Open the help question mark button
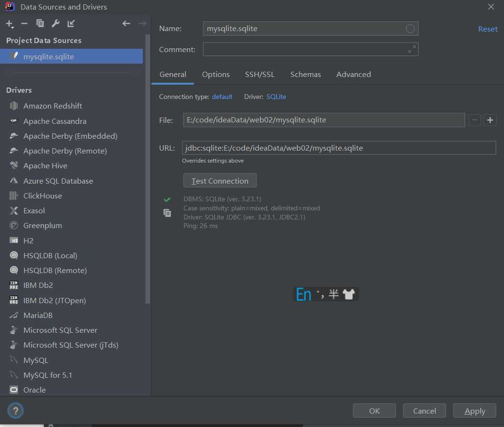The width and height of the screenshot is (504, 427). coord(15,411)
